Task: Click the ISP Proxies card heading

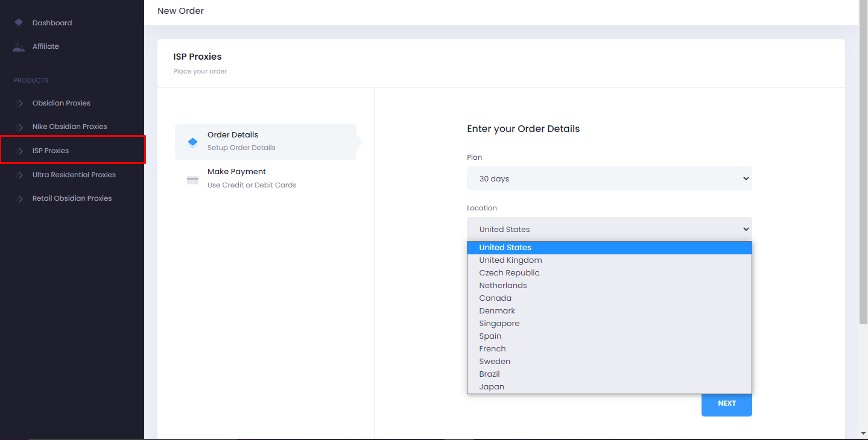Action: pyautogui.click(x=197, y=57)
